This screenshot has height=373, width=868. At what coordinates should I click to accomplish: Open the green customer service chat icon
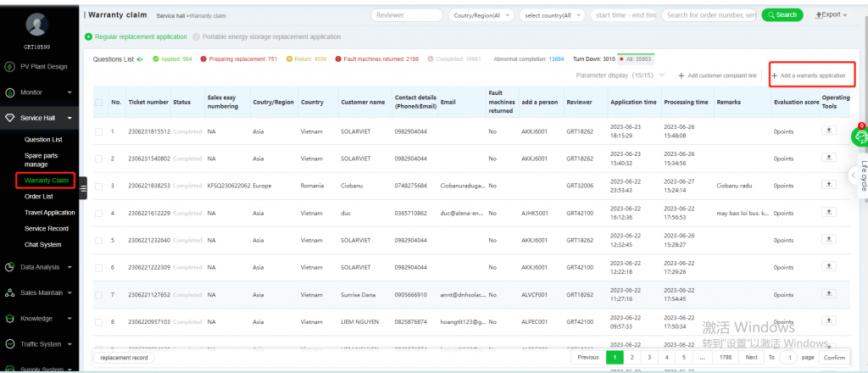861,136
